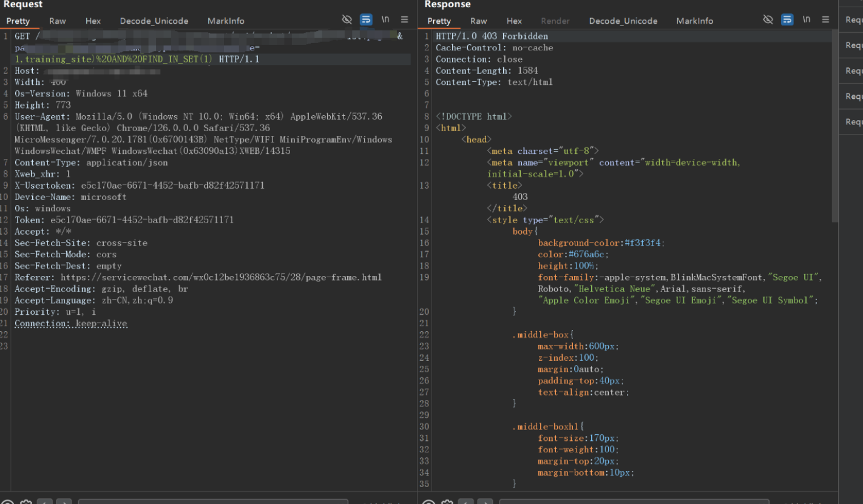Click the text-align:center line

(584, 392)
